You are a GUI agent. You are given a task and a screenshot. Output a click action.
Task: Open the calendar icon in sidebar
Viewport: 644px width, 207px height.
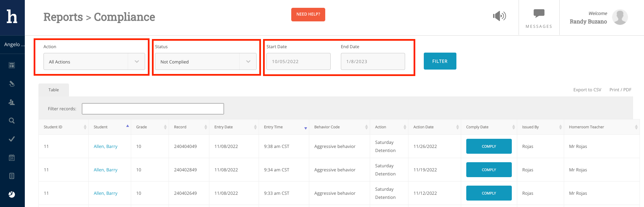(12, 157)
